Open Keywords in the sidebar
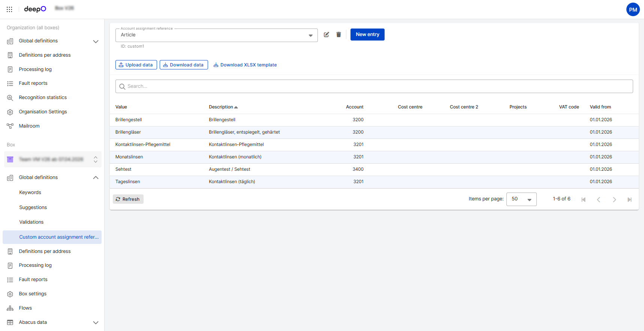The width and height of the screenshot is (644, 331). pyautogui.click(x=30, y=193)
